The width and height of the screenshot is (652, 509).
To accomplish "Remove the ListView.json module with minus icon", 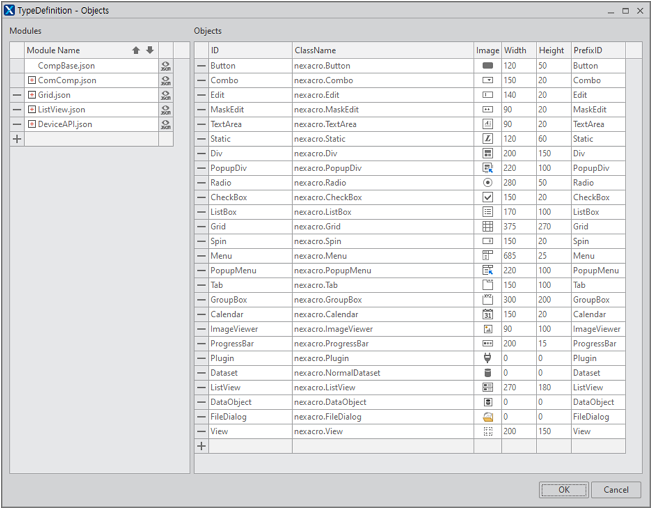I will tap(17, 110).
